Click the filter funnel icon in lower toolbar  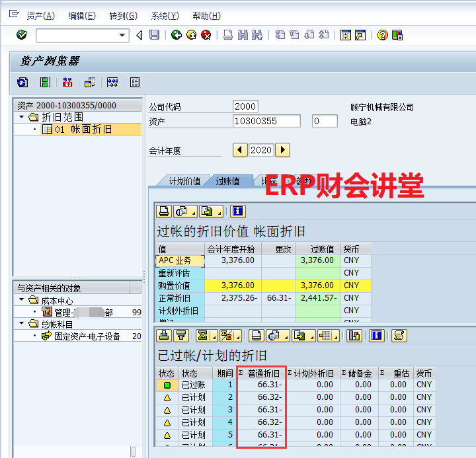181,335
